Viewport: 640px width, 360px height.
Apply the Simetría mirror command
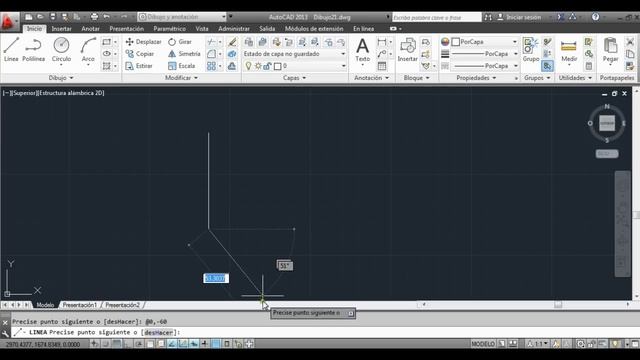point(184,54)
